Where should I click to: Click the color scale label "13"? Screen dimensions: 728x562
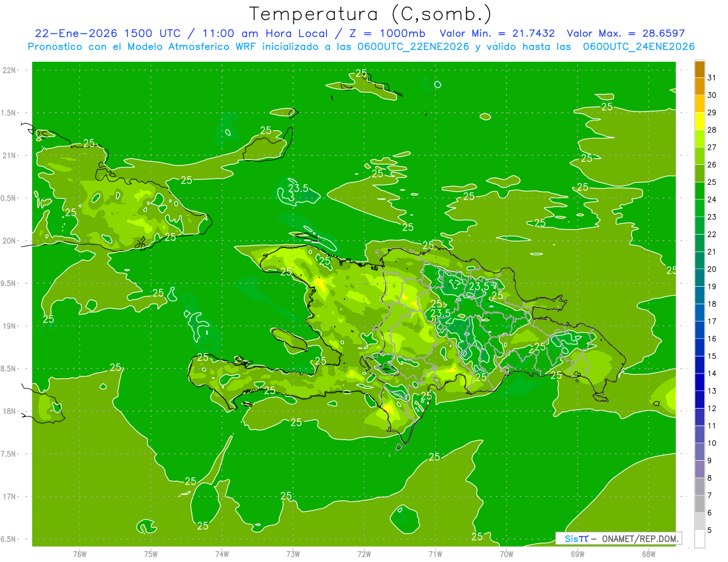(712, 391)
